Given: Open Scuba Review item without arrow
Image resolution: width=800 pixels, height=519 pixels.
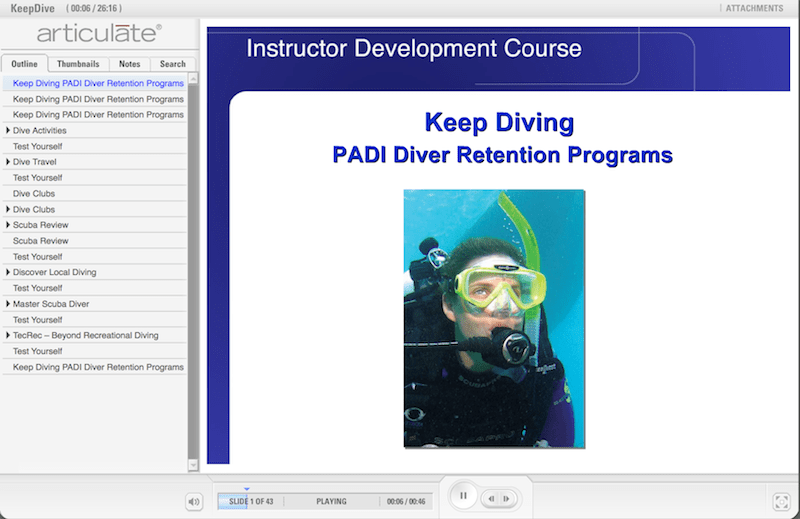Looking at the screenshot, I should (x=95, y=241).
